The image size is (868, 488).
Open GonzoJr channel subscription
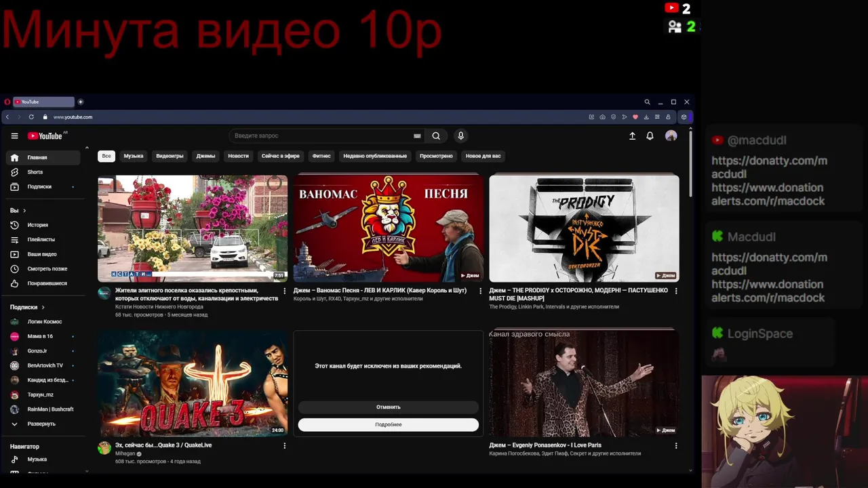43,351
